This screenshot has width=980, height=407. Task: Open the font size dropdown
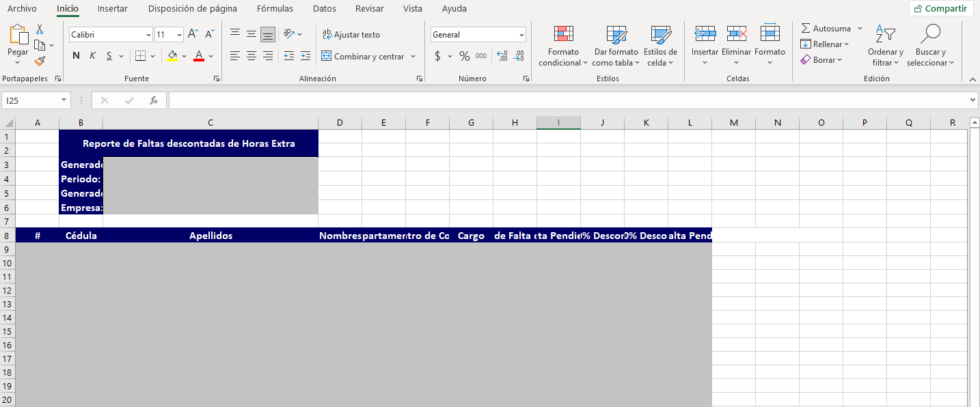pos(180,35)
